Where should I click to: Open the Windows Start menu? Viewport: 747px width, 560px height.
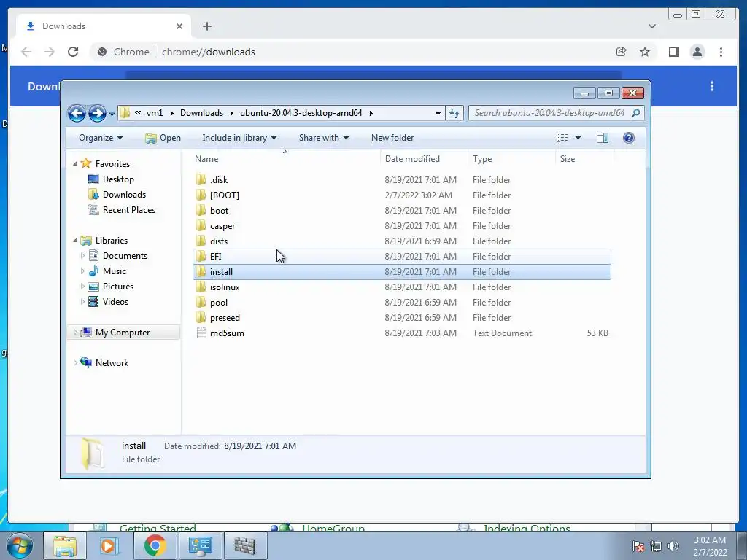click(x=20, y=545)
